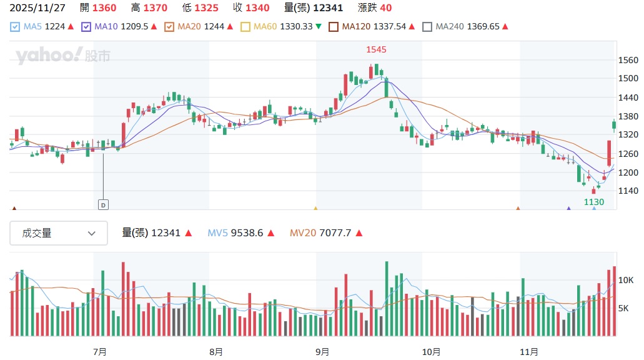Screen dimensions: 644x360
Task: Disable the MA10 line checkbox
Action: (x=86, y=27)
